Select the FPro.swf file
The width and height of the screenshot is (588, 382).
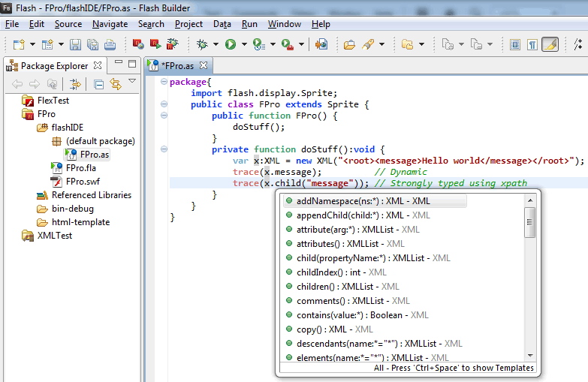83,182
